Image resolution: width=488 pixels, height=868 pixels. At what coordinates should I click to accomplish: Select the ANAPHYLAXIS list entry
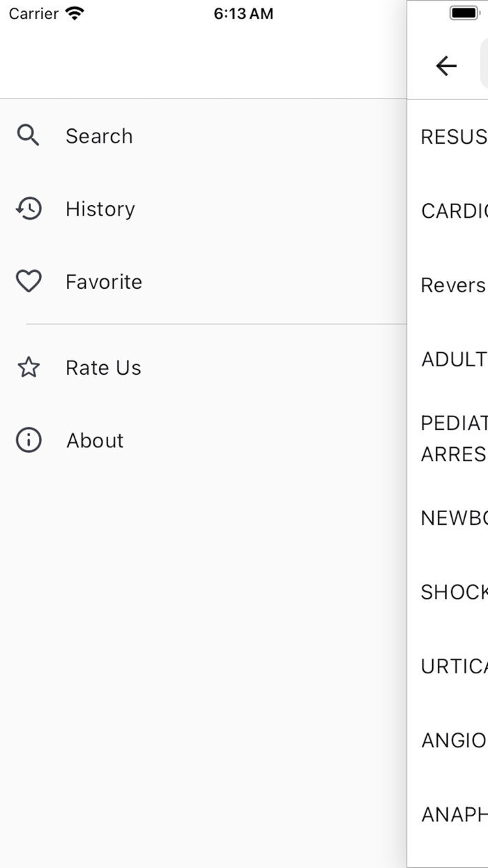click(453, 814)
